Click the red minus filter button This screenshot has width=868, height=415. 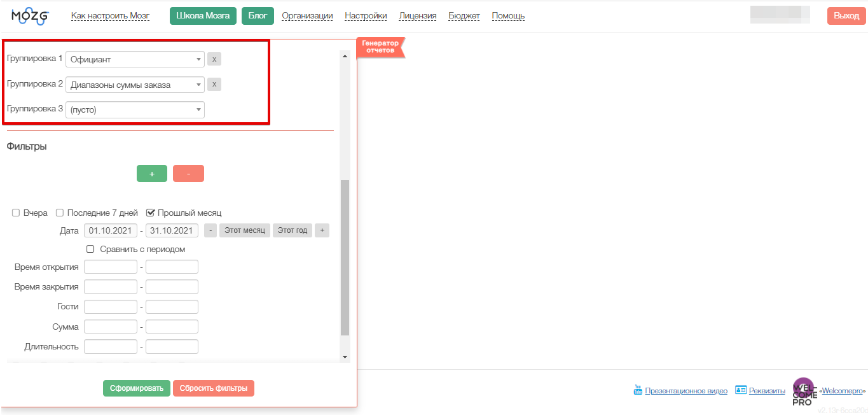point(188,174)
